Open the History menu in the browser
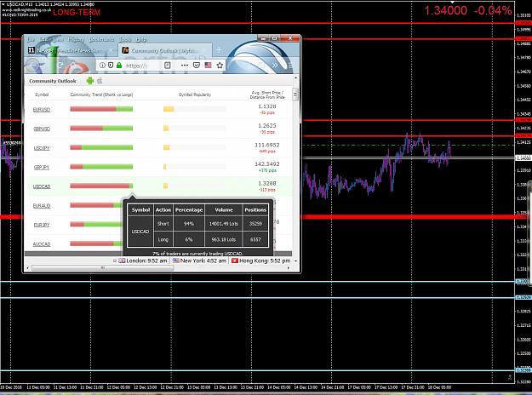532x395 pixels. (76, 39)
